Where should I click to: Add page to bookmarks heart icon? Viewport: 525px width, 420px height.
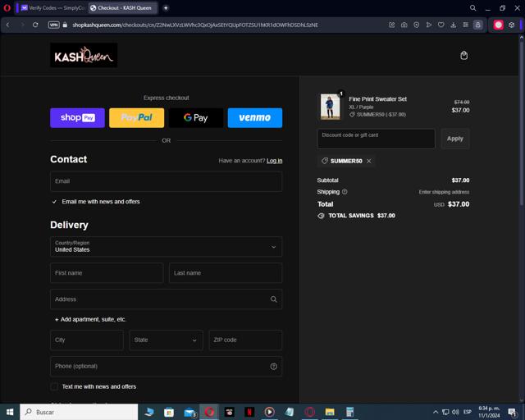(441, 25)
